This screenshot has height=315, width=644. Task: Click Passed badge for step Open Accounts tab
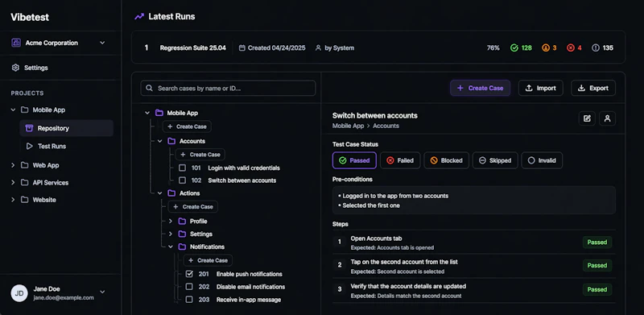pos(597,242)
